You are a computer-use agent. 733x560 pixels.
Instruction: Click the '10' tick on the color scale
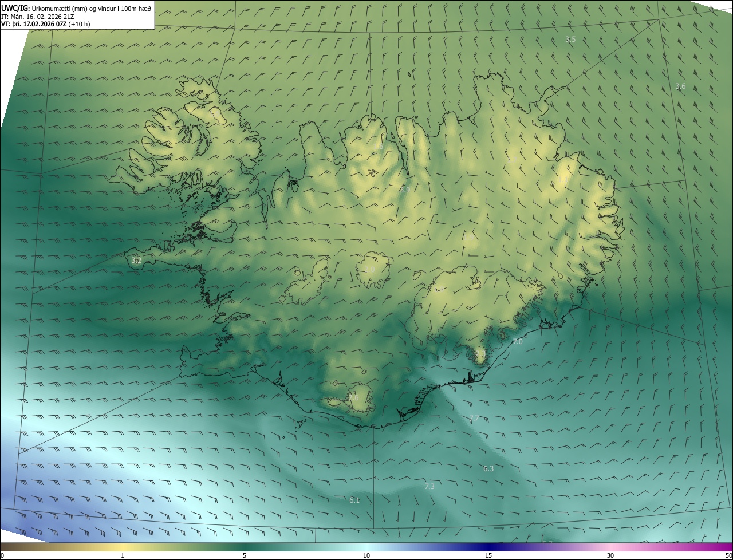(366, 556)
